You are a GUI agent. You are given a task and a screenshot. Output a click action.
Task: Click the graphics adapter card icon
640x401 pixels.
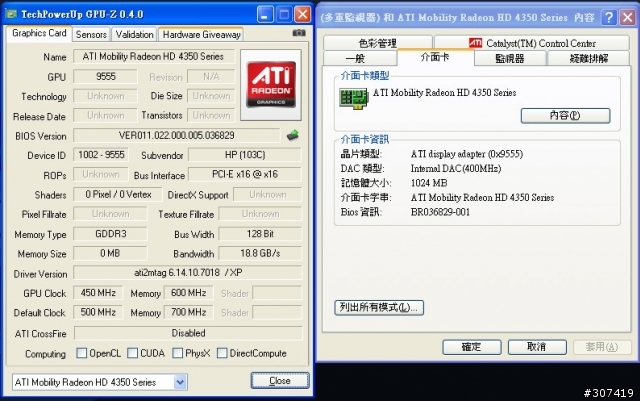pos(353,98)
